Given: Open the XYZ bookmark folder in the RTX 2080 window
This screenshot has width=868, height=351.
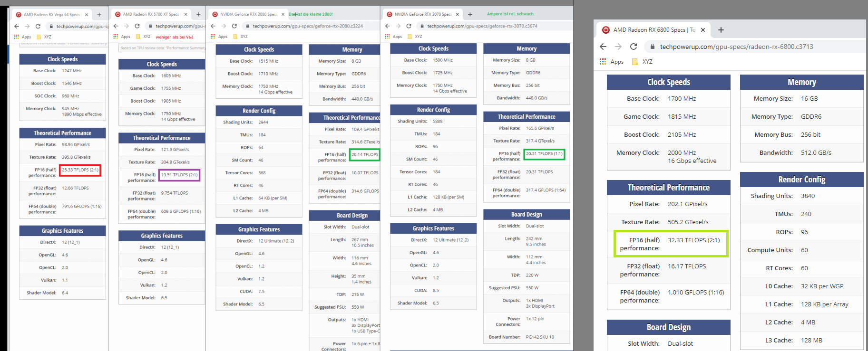Looking at the screenshot, I should click(x=240, y=37).
